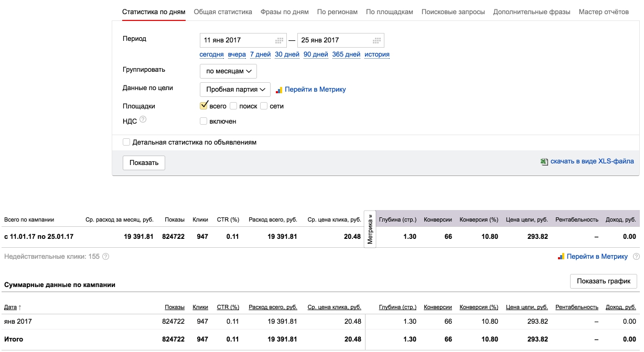Enable the 'поиск' checkbox

pos(233,106)
